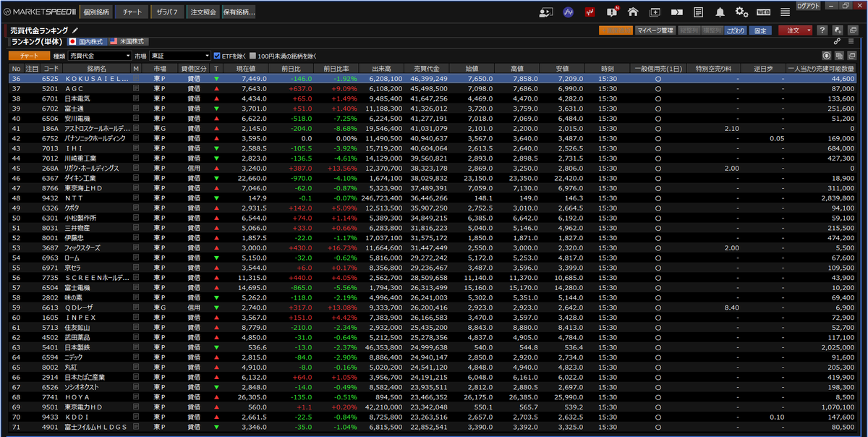Sort by the 出来高 column header
This screenshot has width=868, height=437.
[x=380, y=68]
